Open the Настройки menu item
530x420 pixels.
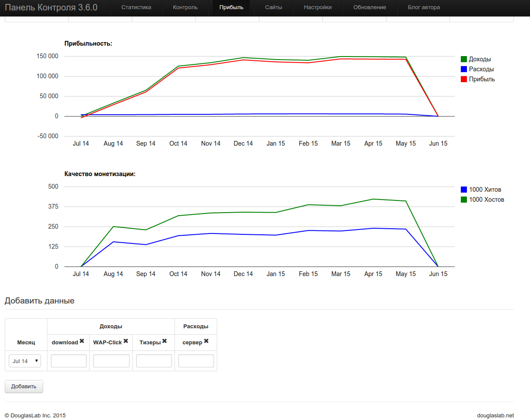point(318,7)
